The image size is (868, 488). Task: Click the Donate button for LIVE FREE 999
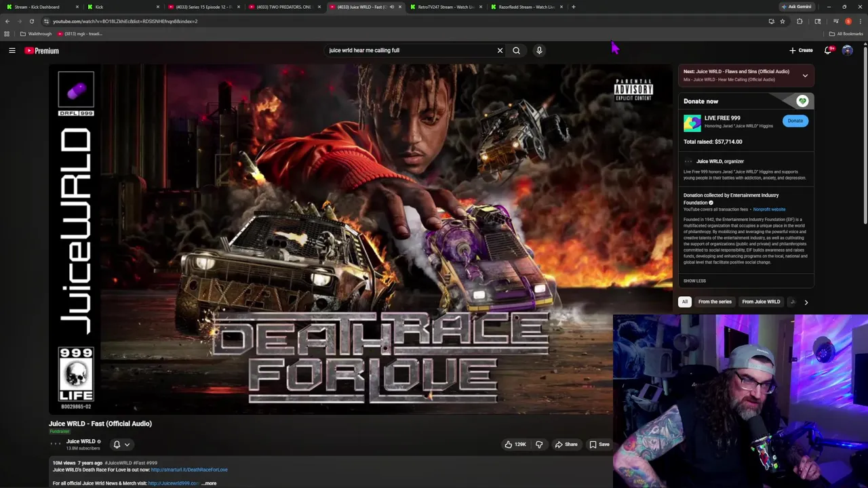tap(795, 121)
